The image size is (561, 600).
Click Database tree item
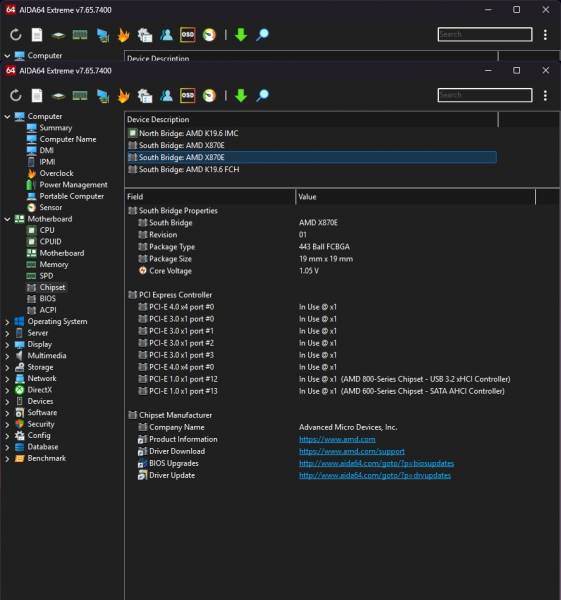tap(43, 447)
